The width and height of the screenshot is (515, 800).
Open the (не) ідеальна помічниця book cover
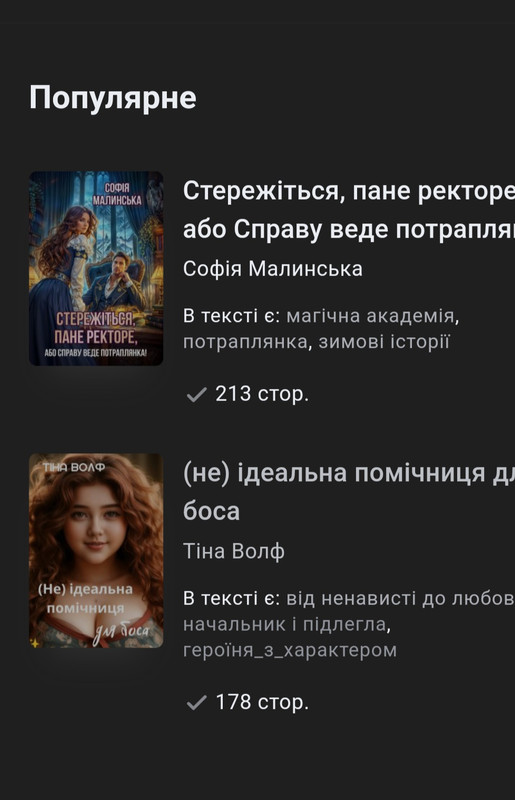[96, 551]
